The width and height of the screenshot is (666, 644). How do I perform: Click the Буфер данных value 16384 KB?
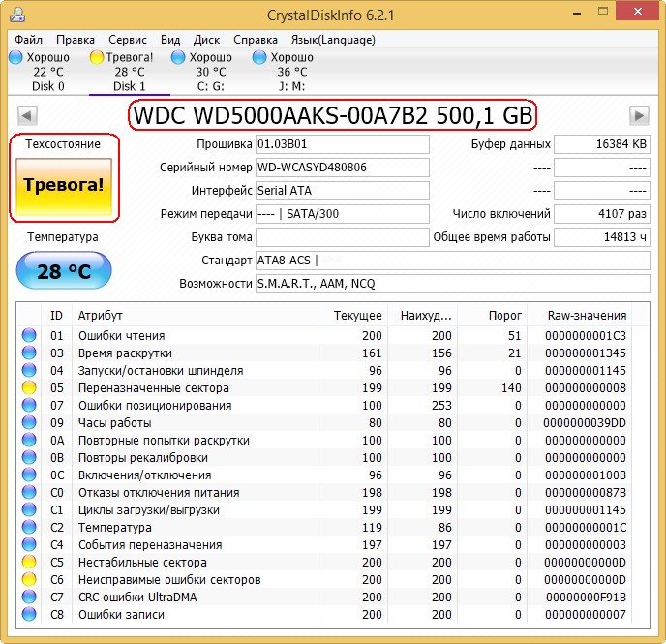[x=602, y=144]
